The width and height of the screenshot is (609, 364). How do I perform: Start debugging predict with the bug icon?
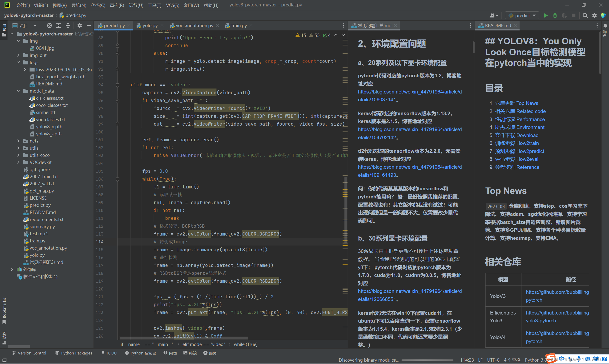tap(555, 15)
